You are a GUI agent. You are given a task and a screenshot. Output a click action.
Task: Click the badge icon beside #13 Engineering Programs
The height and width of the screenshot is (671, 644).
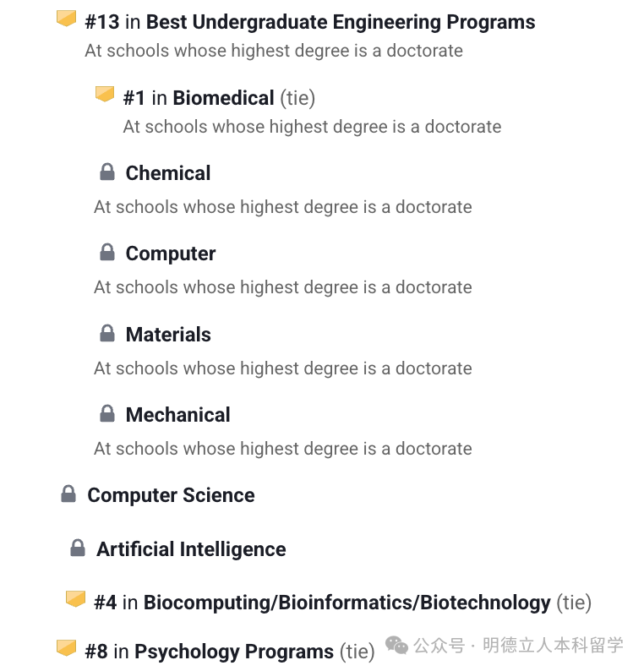[66, 19]
